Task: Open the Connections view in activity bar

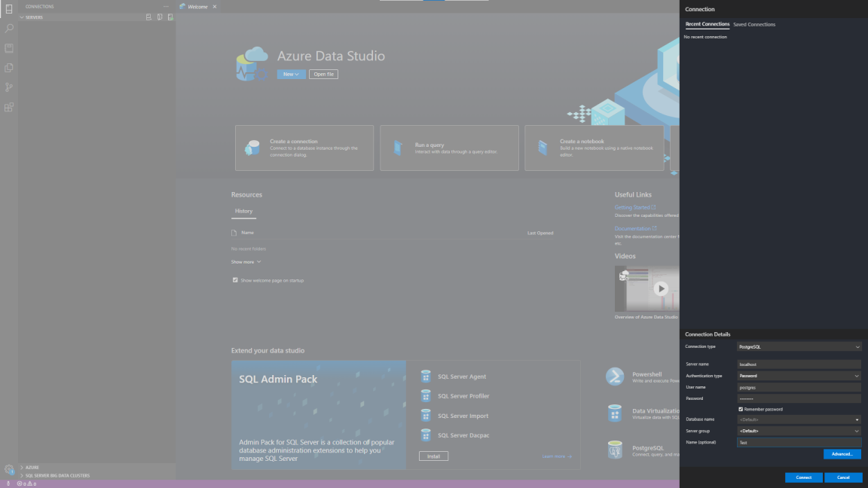Action: pos(9,9)
